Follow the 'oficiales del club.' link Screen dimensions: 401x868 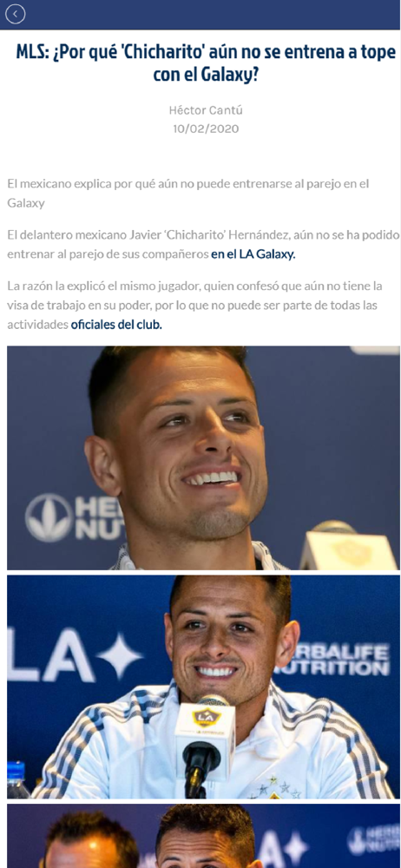(116, 325)
